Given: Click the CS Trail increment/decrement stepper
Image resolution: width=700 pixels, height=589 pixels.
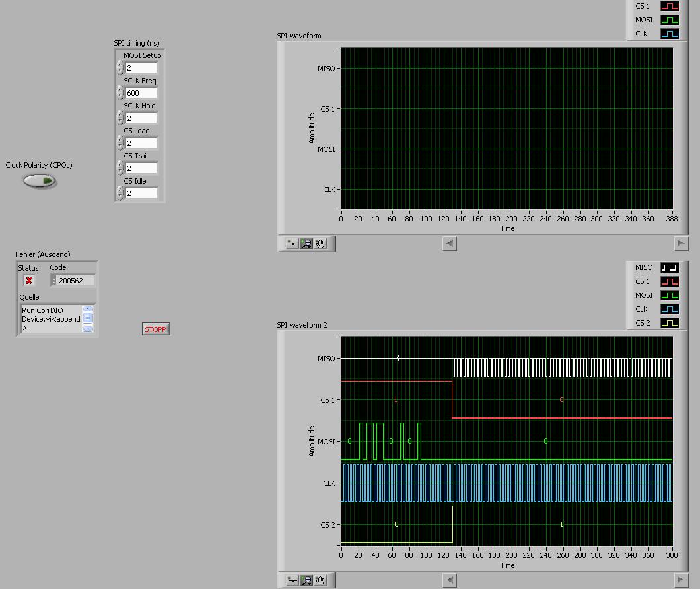Looking at the screenshot, I should [120, 168].
